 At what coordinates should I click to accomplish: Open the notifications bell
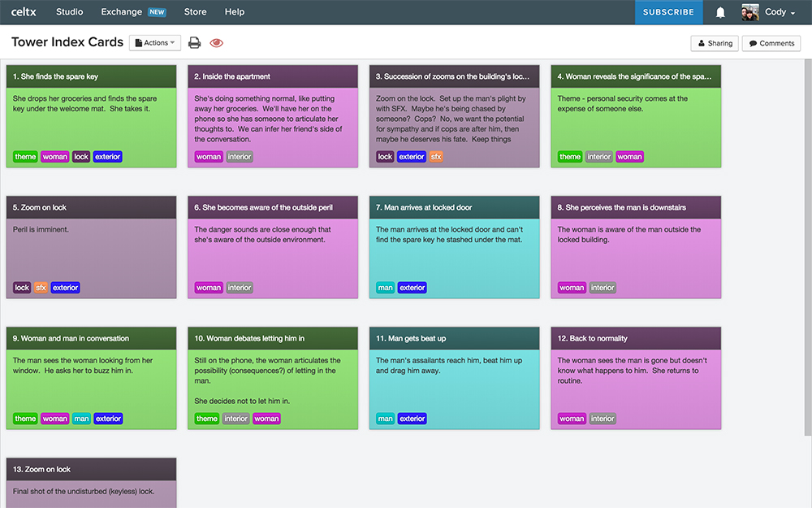pyautogui.click(x=720, y=12)
